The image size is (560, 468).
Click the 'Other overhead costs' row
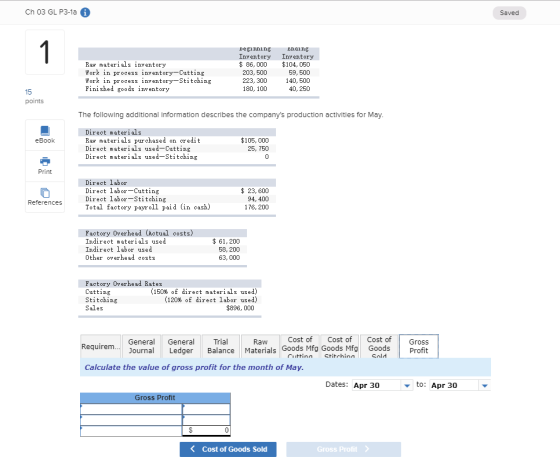coord(162,258)
